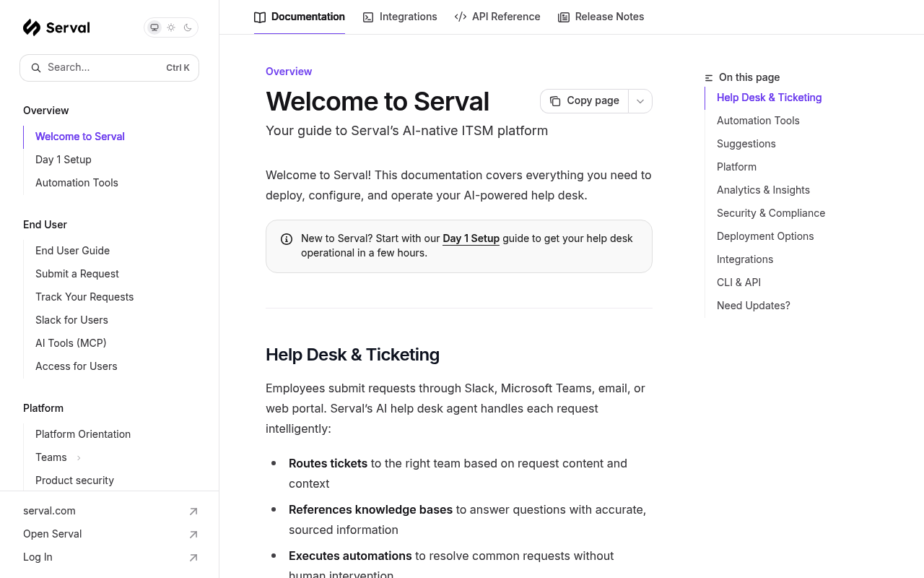Image resolution: width=924 pixels, height=578 pixels.
Task: Click the Overview sidebar group heading
Action: pos(46,111)
